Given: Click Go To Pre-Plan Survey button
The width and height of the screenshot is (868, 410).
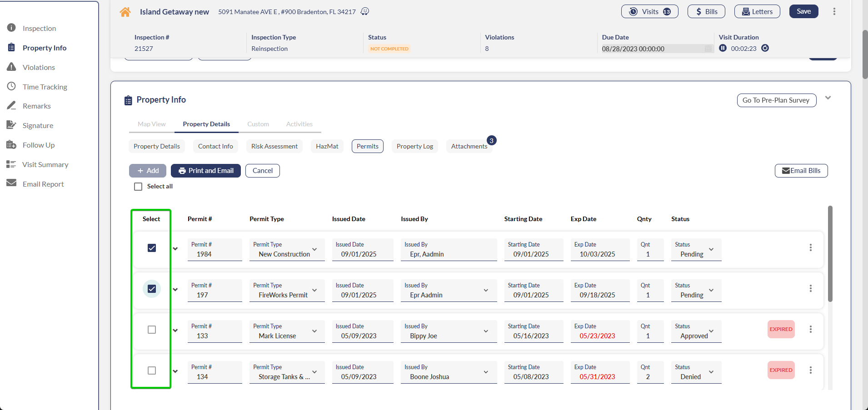Looking at the screenshot, I should [776, 100].
